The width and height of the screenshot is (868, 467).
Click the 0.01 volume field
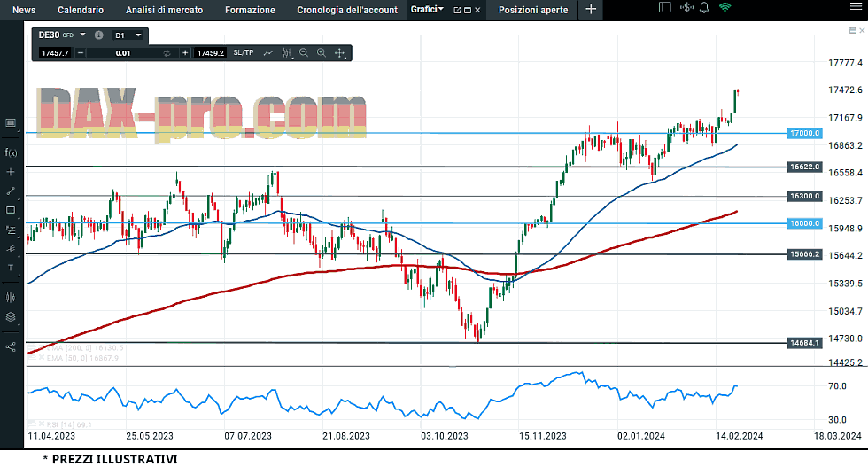click(123, 53)
